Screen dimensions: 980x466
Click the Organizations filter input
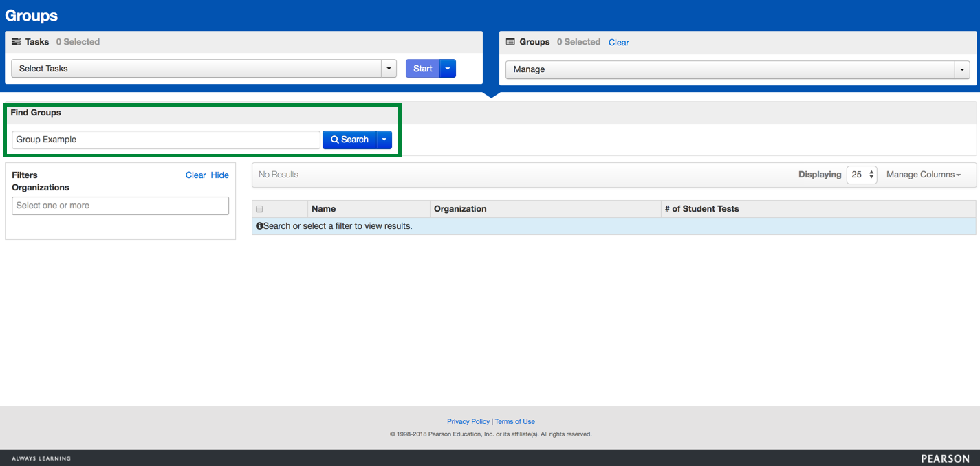120,206
